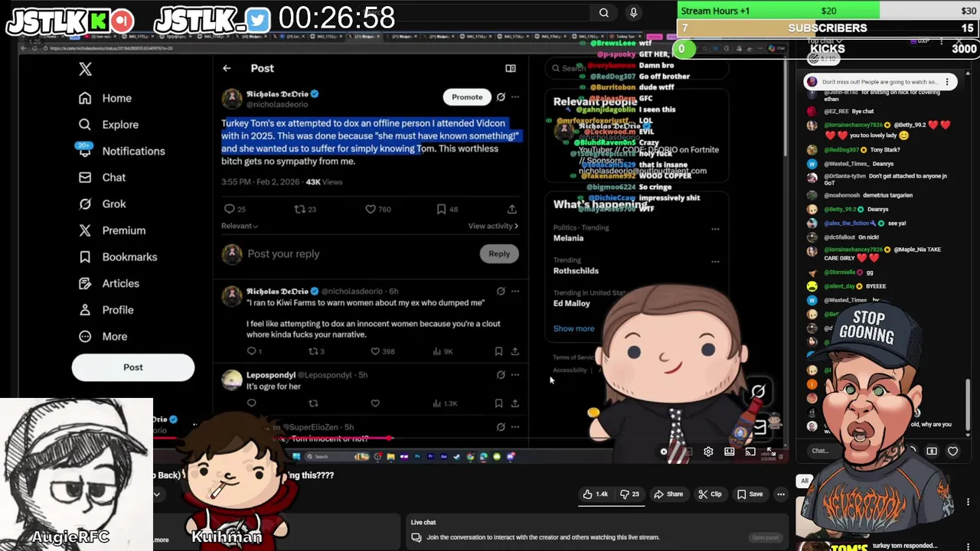The width and height of the screenshot is (980, 551).
Task: View 1.3K analytics on Lepospondyl reply
Action: point(437,403)
